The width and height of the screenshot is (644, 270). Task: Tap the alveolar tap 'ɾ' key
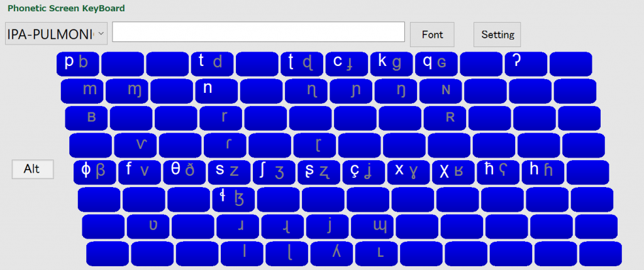point(225,145)
